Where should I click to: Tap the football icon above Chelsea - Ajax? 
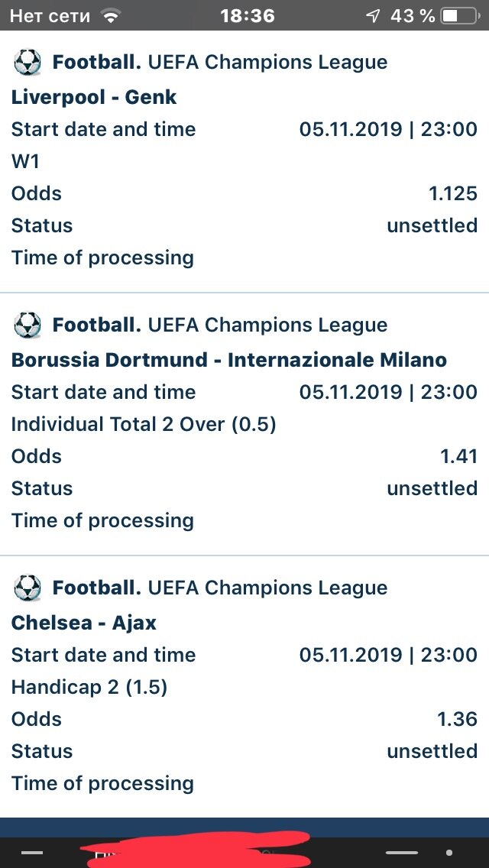[27, 588]
